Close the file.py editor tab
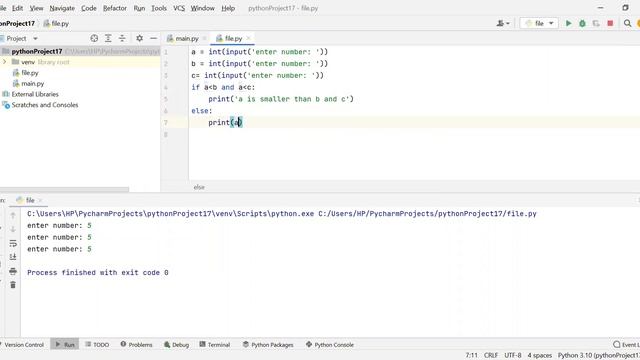This screenshot has width=640, height=360. (x=248, y=38)
